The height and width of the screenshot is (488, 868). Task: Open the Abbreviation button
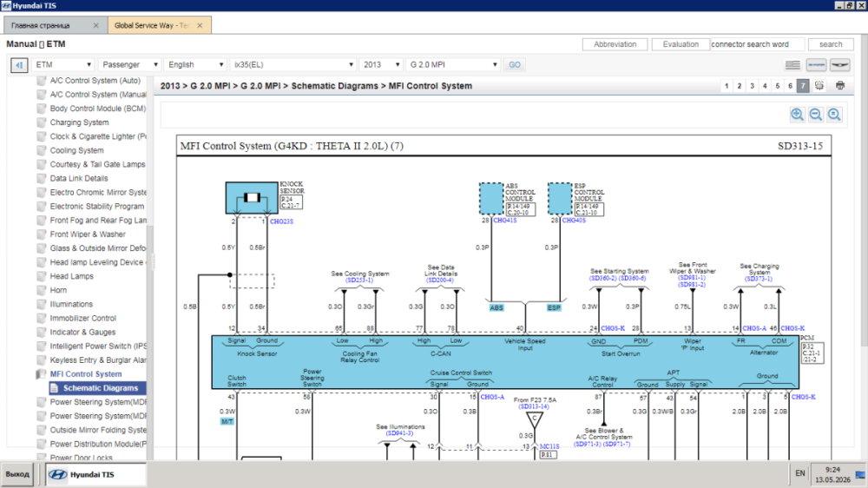pyautogui.click(x=615, y=44)
